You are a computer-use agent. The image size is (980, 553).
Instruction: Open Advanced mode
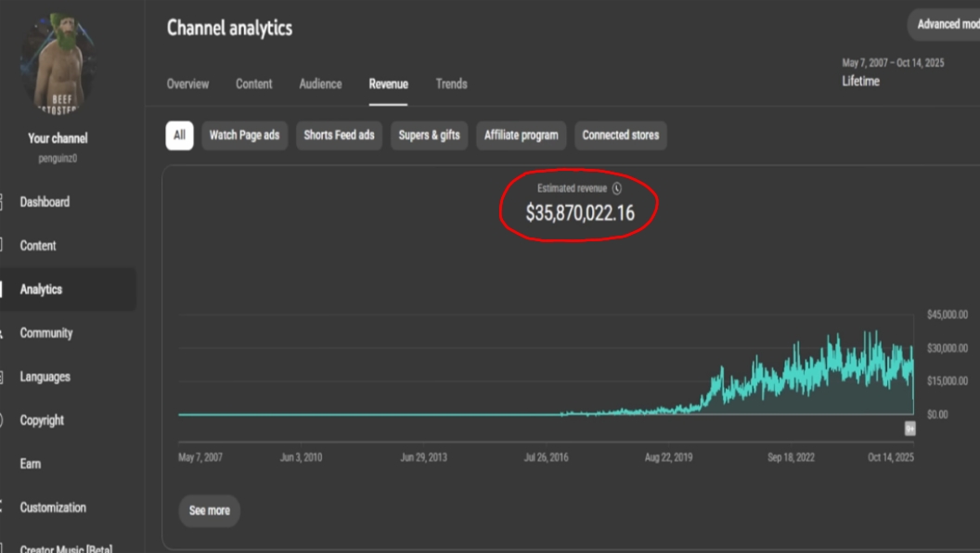point(944,25)
